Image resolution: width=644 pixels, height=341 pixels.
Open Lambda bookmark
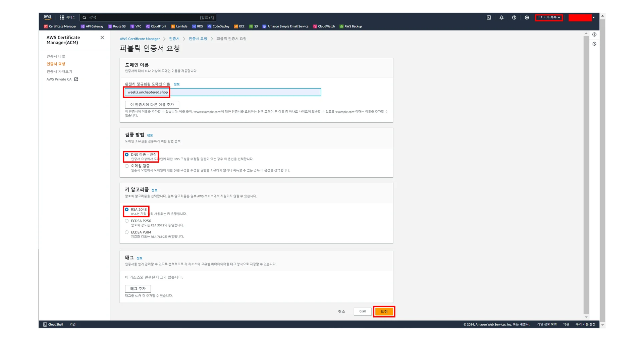coord(179,26)
